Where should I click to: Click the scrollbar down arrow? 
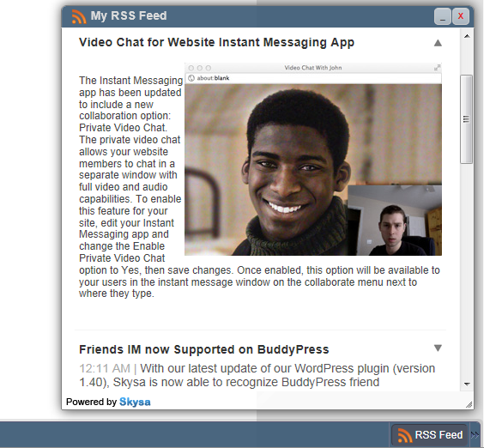click(467, 384)
